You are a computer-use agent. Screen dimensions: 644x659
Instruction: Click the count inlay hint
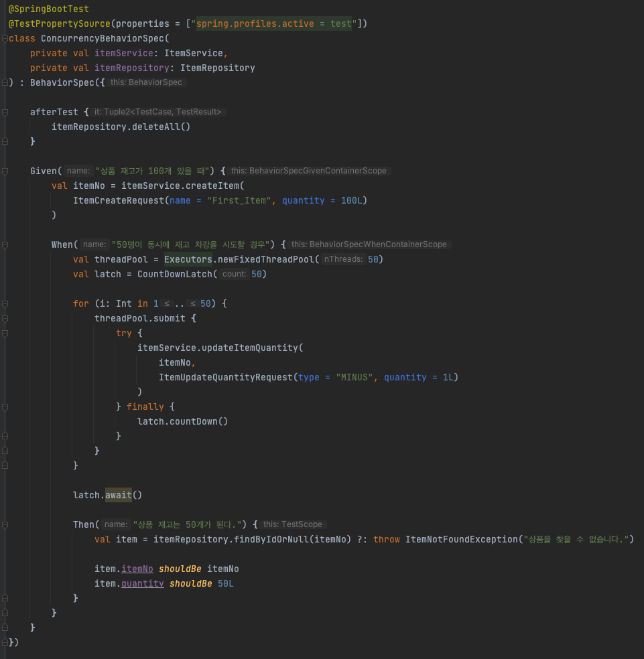point(234,274)
